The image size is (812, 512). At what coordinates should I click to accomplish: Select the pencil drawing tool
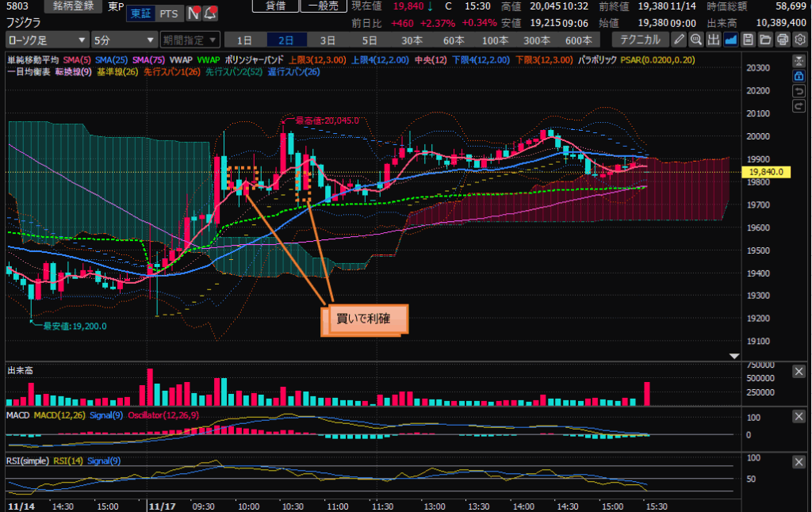point(680,40)
